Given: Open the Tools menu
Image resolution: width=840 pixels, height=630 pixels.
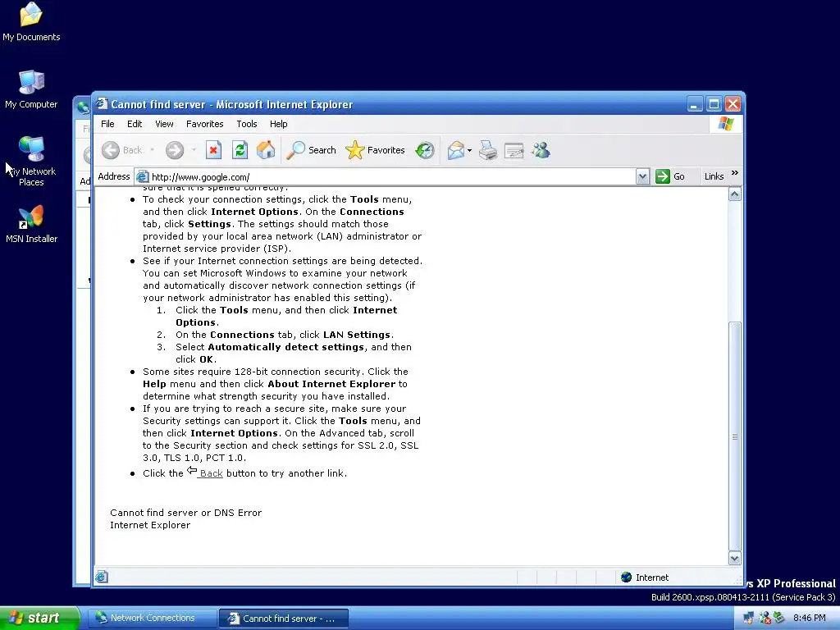Looking at the screenshot, I should pos(247,124).
